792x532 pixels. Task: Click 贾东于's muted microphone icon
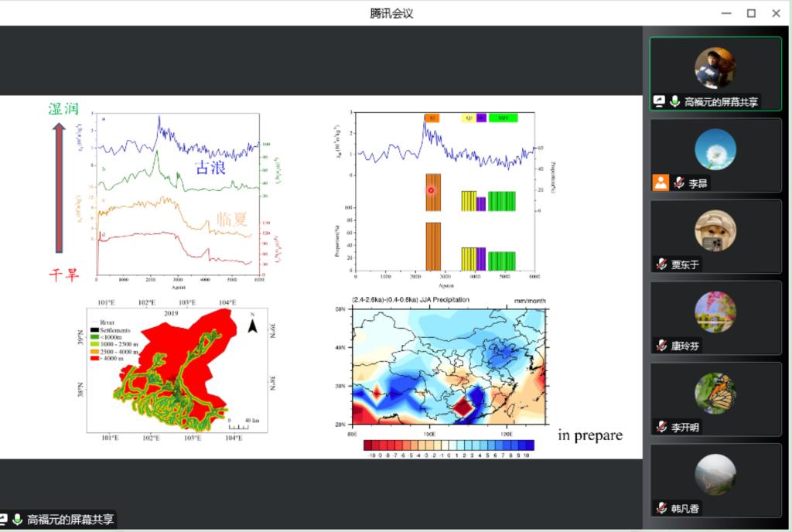point(661,264)
